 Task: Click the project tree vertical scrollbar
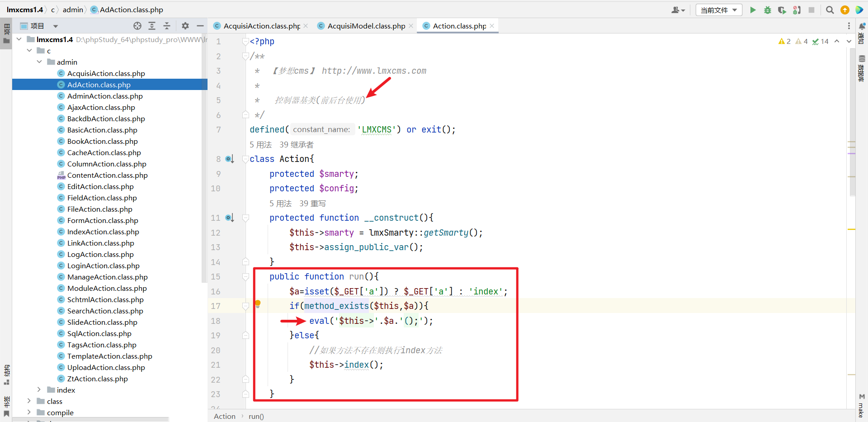(x=204, y=158)
